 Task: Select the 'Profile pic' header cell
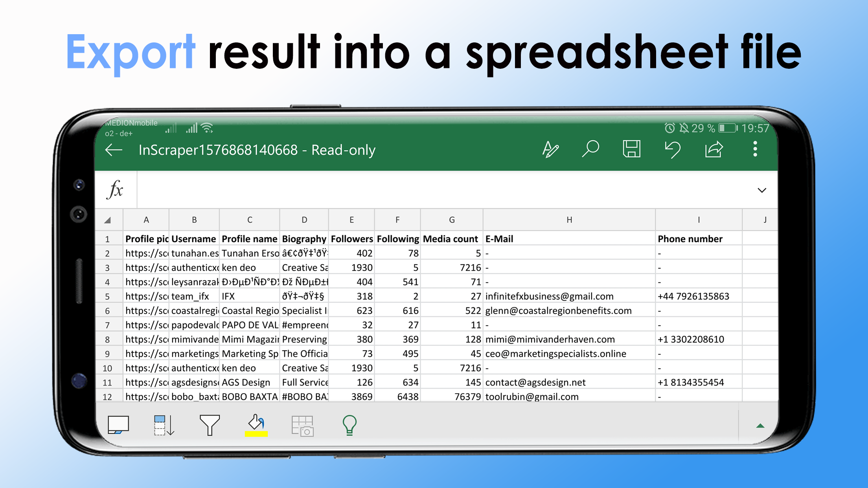click(x=146, y=239)
